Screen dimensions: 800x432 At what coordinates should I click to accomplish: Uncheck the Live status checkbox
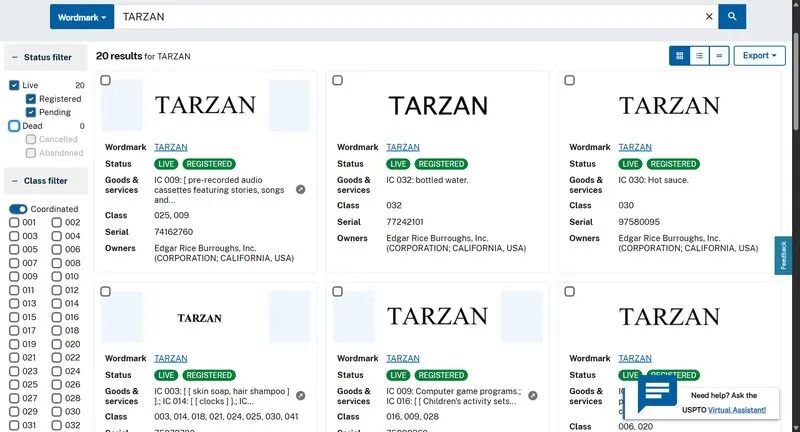click(x=14, y=85)
